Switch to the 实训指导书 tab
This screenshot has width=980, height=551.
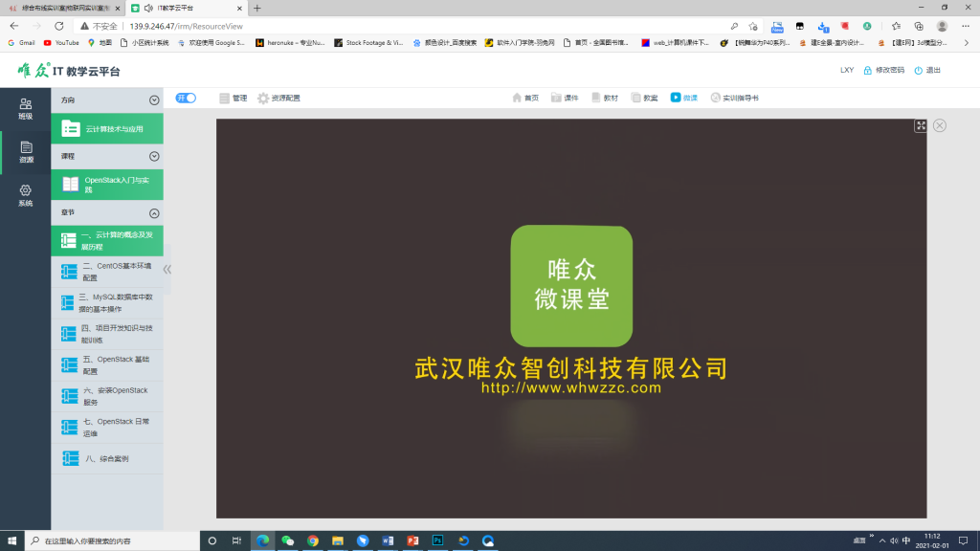(x=735, y=99)
